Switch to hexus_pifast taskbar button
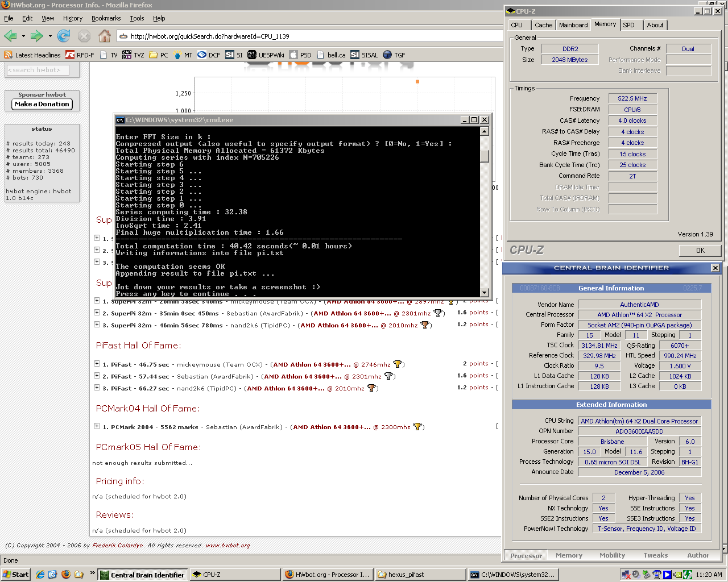The height and width of the screenshot is (582, 728). pos(420,575)
